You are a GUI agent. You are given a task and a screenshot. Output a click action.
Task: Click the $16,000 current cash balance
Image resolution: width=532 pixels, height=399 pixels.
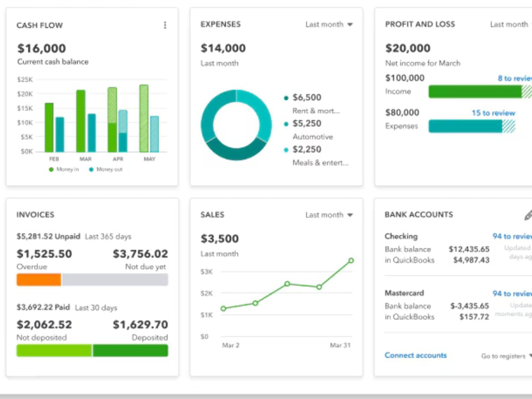[x=41, y=48]
